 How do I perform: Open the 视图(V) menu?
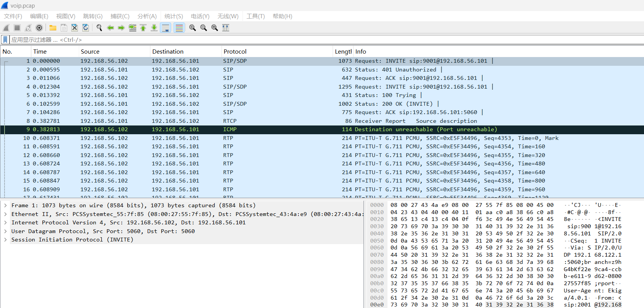coord(66,16)
